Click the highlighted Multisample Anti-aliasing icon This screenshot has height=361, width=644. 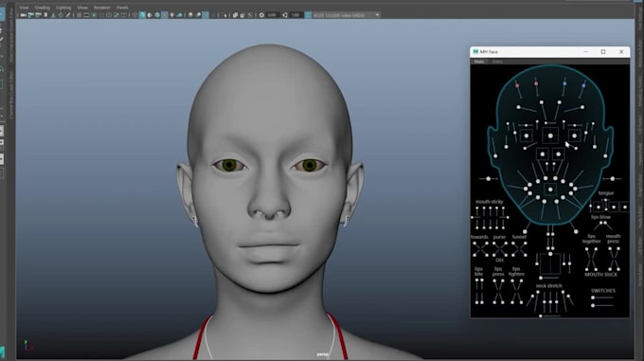point(206,15)
